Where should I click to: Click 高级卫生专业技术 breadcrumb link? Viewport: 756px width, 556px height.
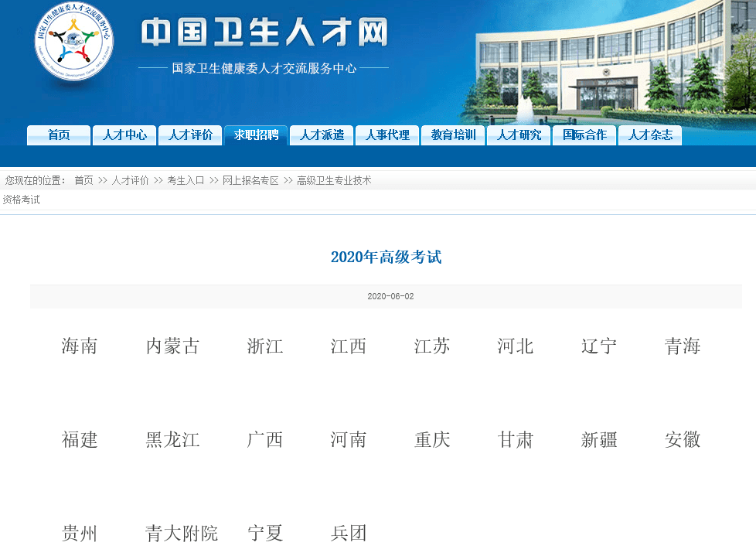(x=334, y=180)
